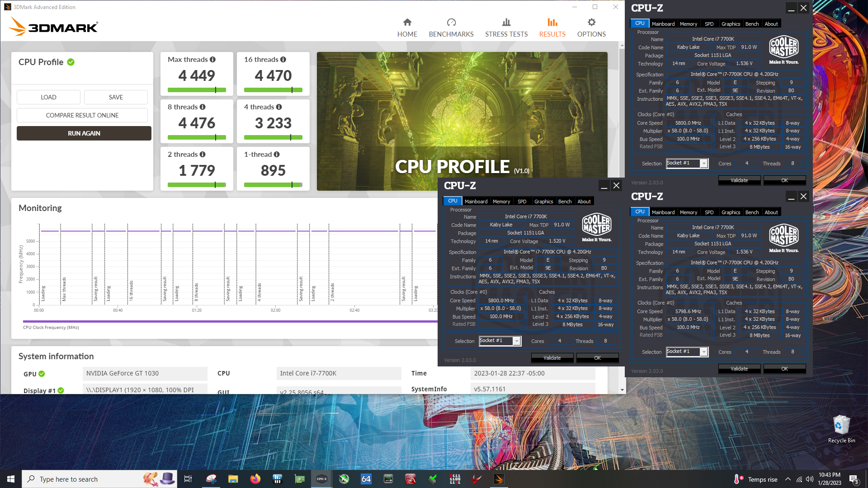The width and height of the screenshot is (868, 488).
Task: Click Max threads score progress bar
Action: tap(197, 90)
